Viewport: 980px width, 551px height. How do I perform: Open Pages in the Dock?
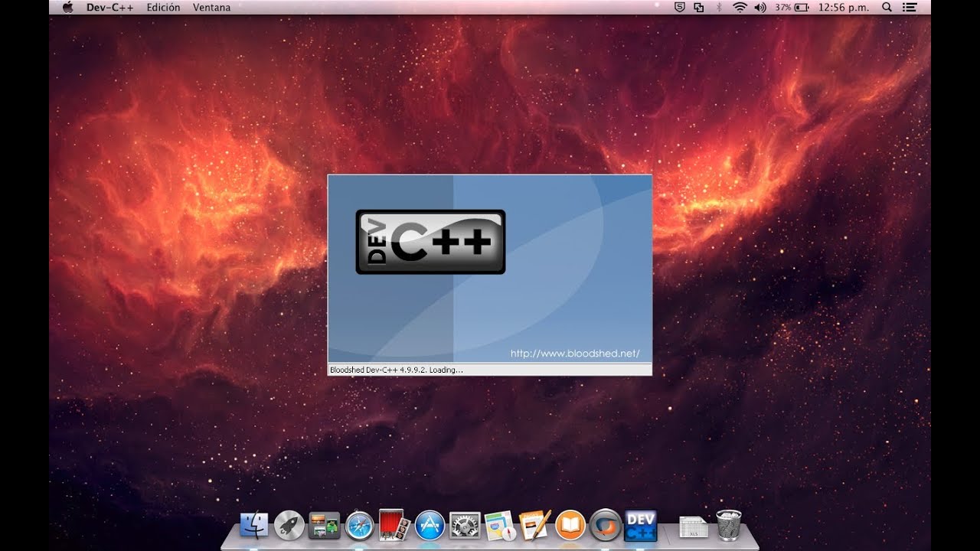point(534,525)
